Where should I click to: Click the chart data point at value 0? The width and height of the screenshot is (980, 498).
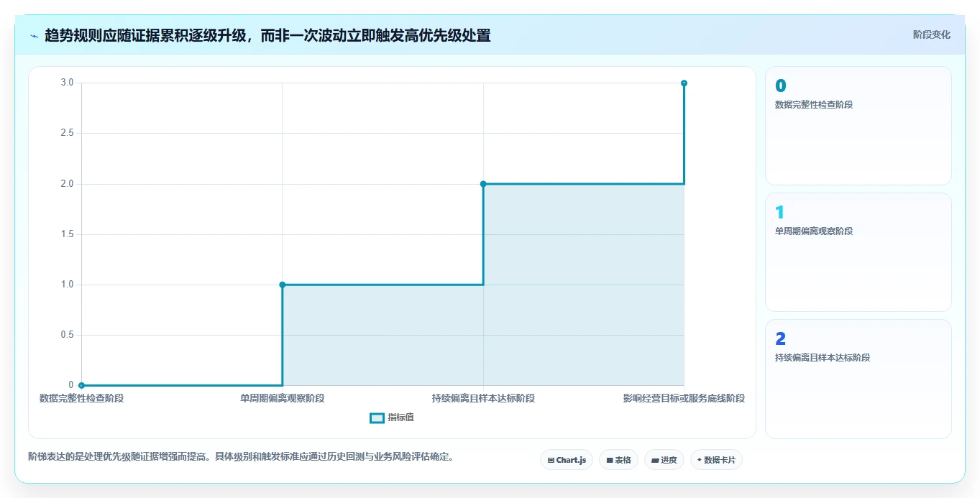point(81,385)
